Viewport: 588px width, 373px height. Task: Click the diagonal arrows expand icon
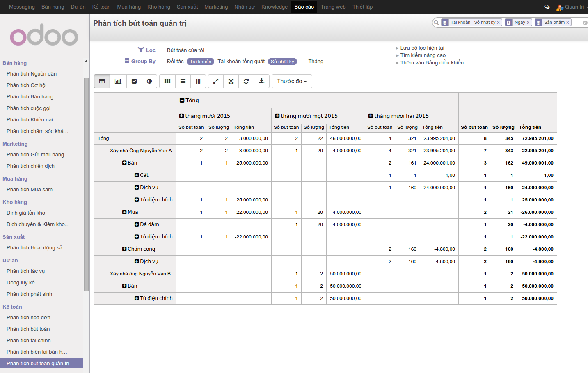coord(216,81)
